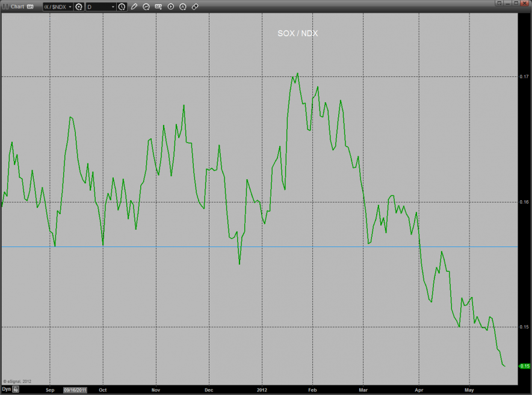
Task: Open the symbol dropdown arrow for $NDX
Action: coord(70,7)
